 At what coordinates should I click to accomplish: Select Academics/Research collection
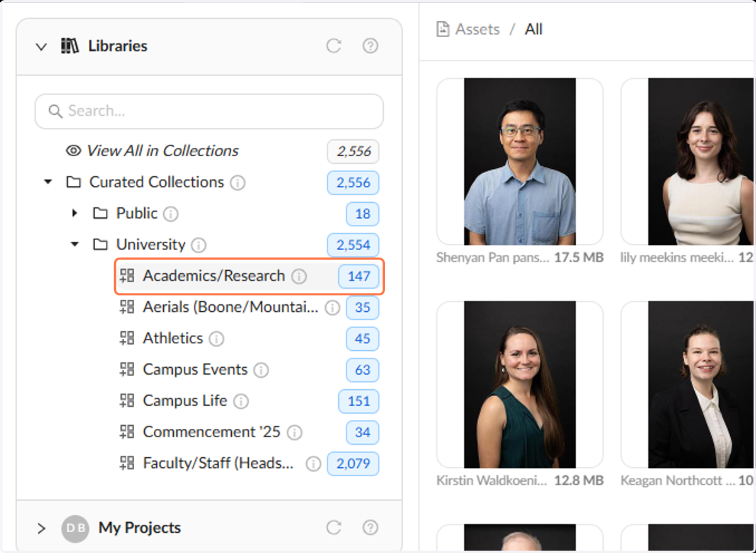click(x=214, y=276)
